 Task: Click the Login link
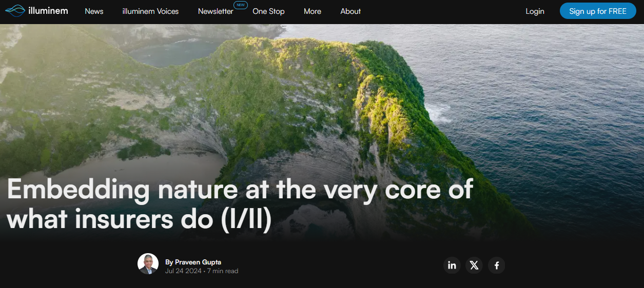(x=535, y=11)
